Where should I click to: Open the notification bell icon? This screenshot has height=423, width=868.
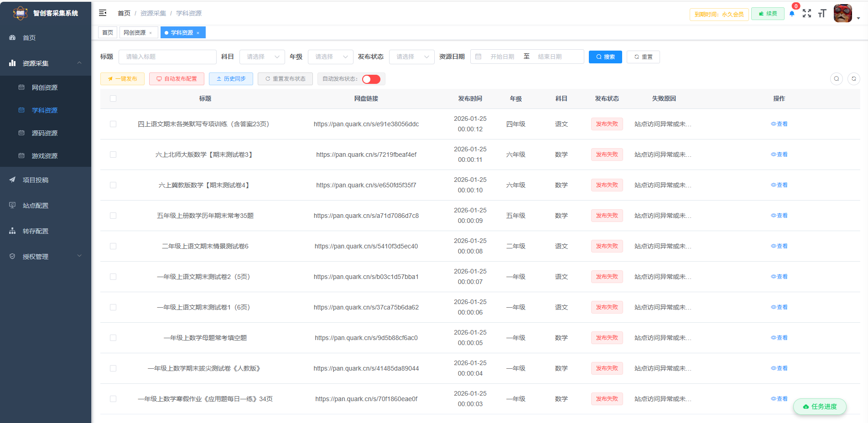pyautogui.click(x=792, y=14)
